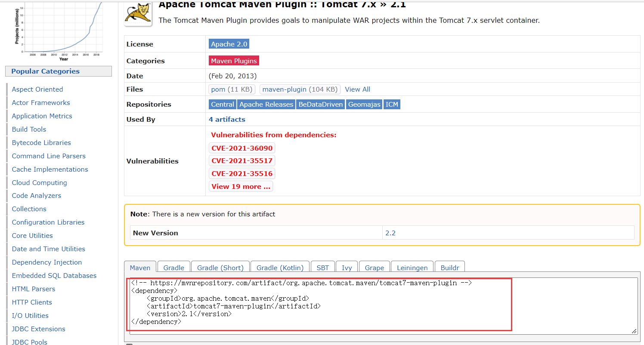Open the Configuration Libraries category
The width and height of the screenshot is (644, 345).
pos(48,222)
